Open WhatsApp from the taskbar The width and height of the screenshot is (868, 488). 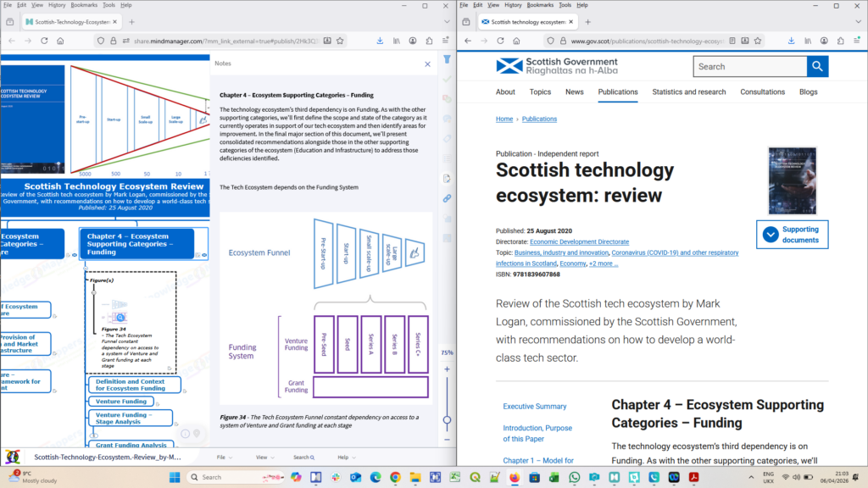point(574,477)
